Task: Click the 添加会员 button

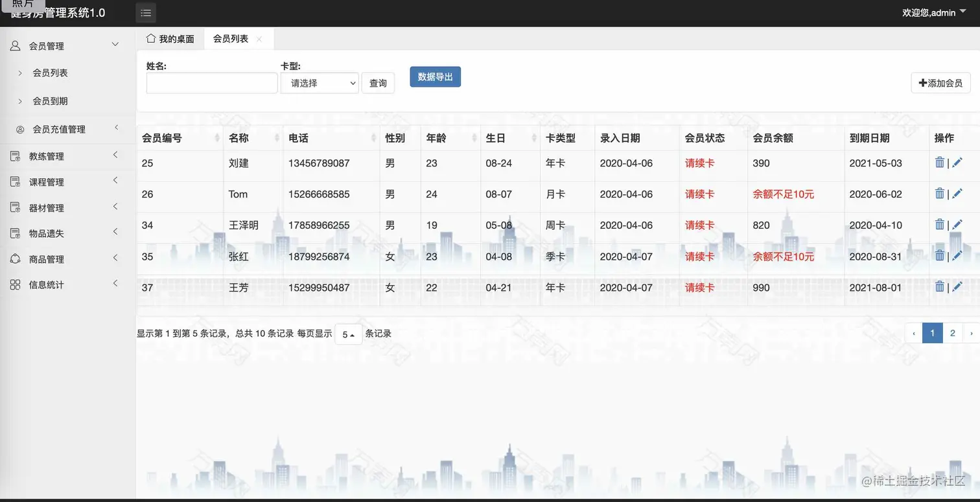Action: 940,83
